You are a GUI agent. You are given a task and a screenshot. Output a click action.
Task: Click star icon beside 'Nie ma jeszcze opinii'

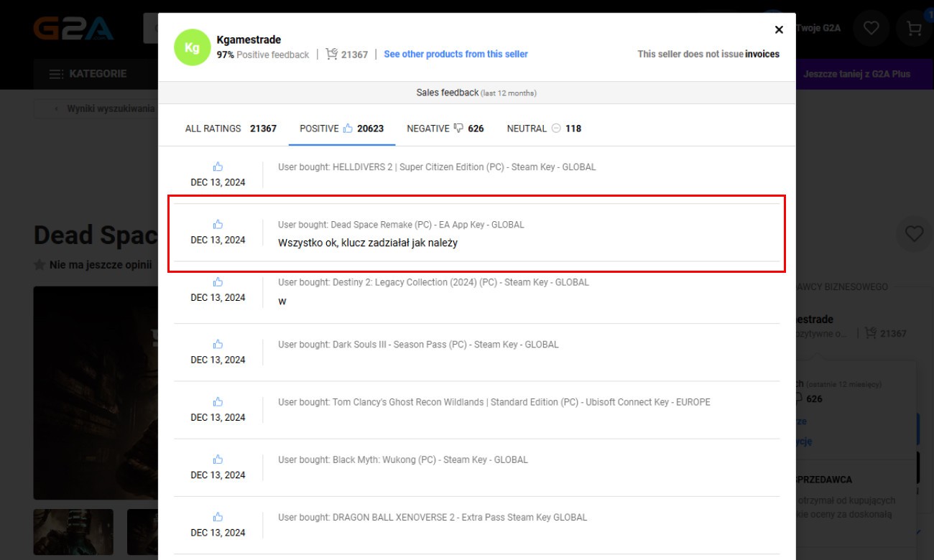tap(40, 265)
